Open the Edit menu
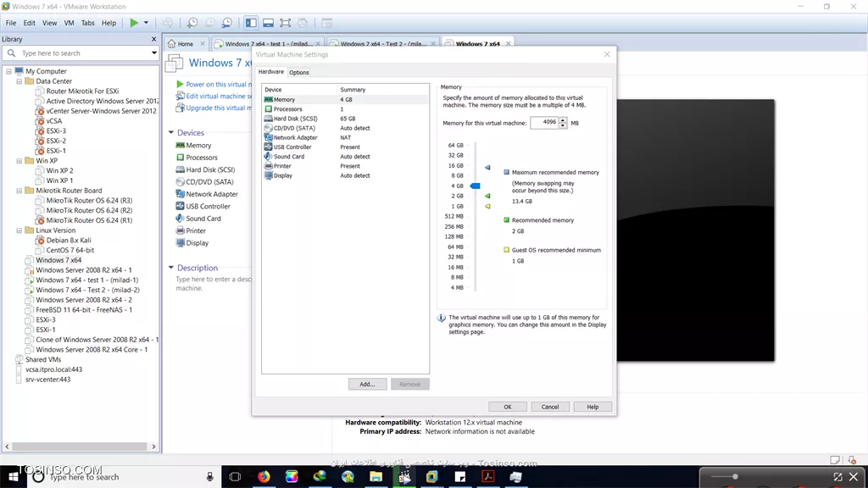The image size is (868, 488). click(30, 23)
